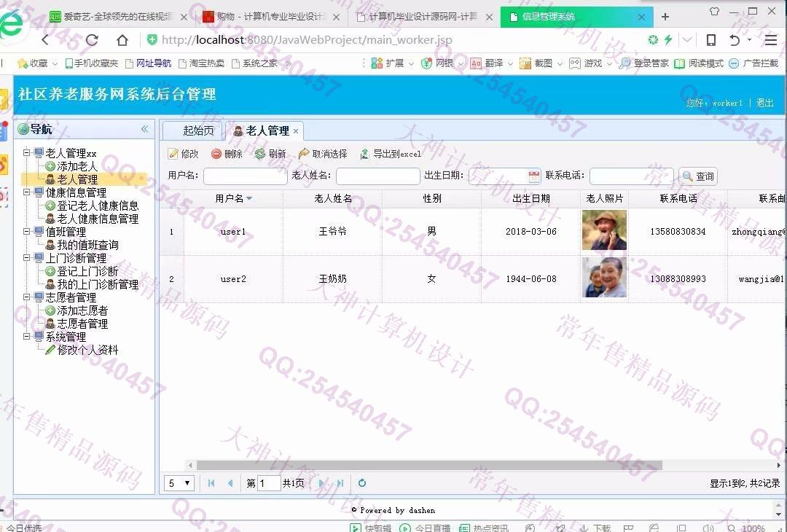Collapse the 志愿者管理 parent tree node
Image resolution: width=787 pixels, height=532 pixels.
point(27,297)
